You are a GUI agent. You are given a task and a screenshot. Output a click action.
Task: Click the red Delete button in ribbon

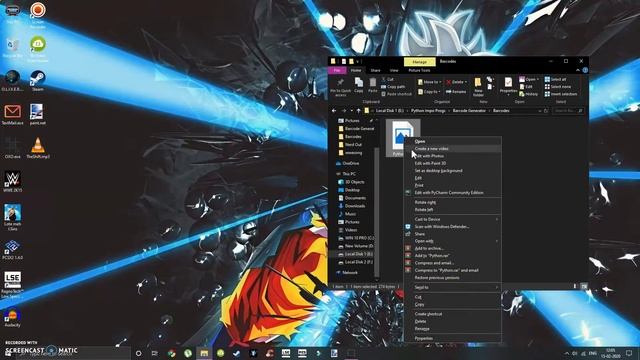coord(456,82)
